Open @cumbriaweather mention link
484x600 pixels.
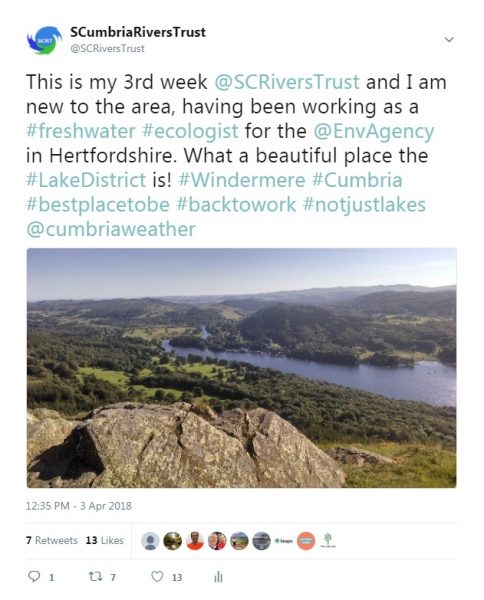[x=111, y=229]
